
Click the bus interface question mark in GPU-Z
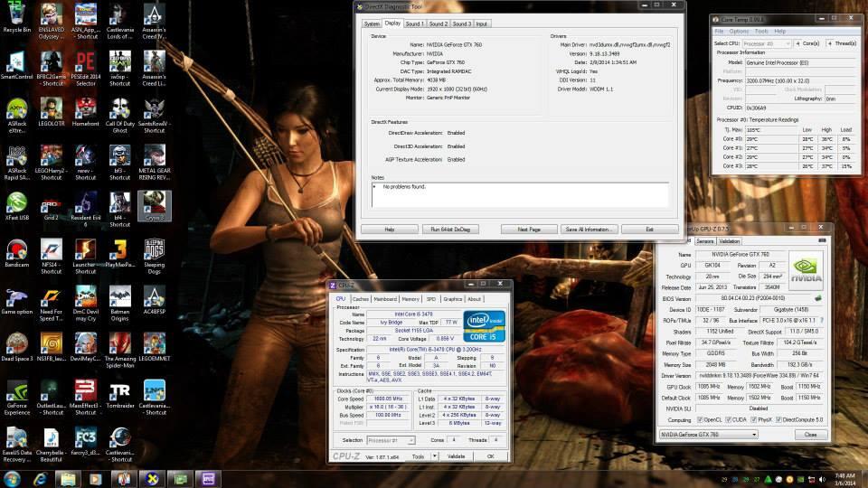[821, 320]
